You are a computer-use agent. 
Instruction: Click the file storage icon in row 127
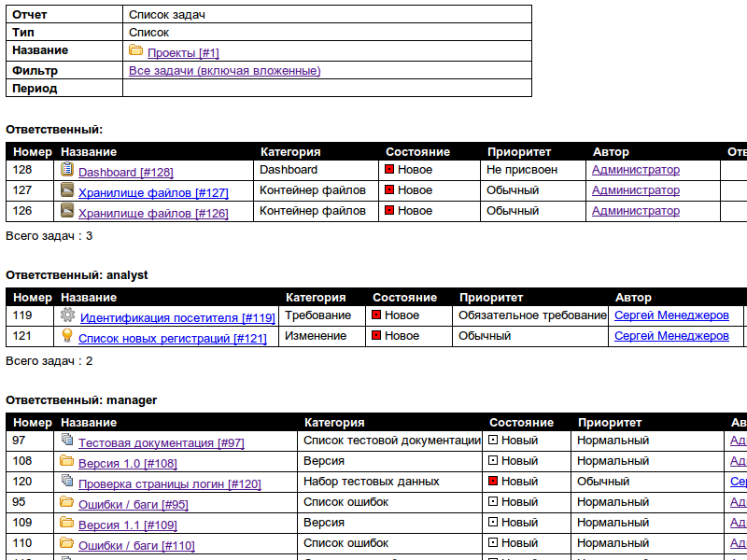pos(67,190)
